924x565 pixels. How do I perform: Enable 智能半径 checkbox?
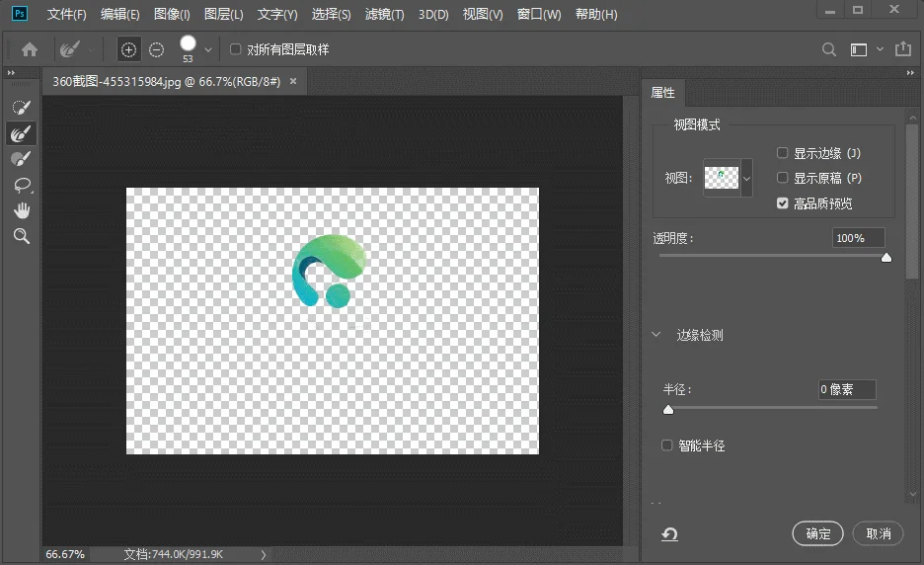coord(666,445)
